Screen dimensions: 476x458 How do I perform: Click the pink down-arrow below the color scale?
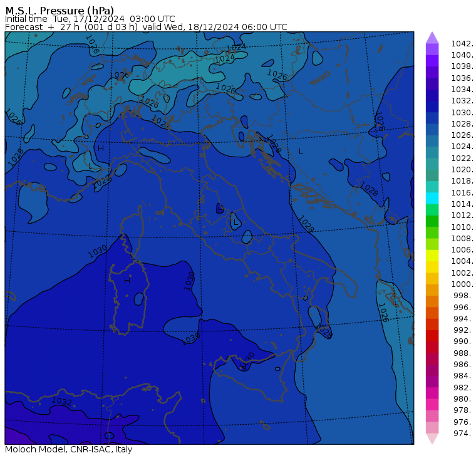click(x=432, y=439)
